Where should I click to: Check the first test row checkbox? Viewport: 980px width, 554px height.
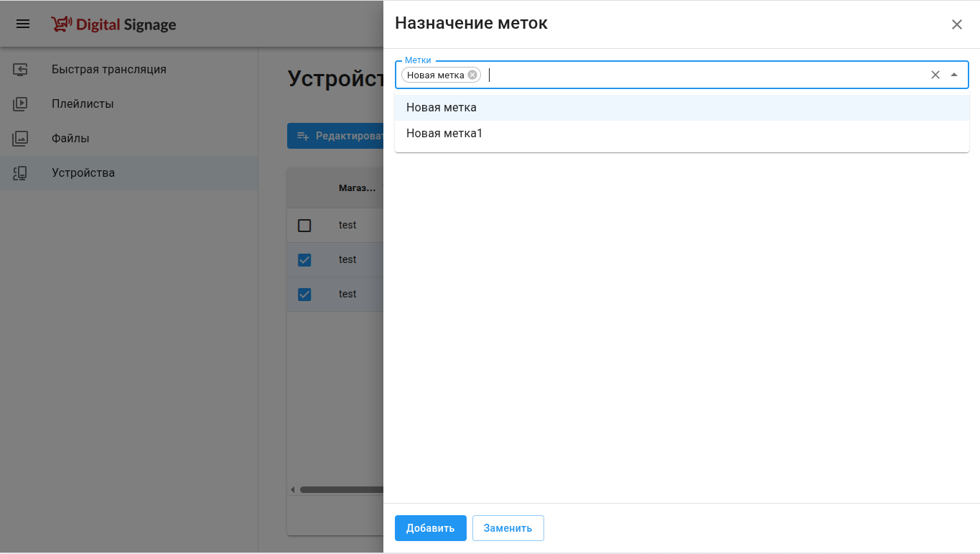point(304,226)
